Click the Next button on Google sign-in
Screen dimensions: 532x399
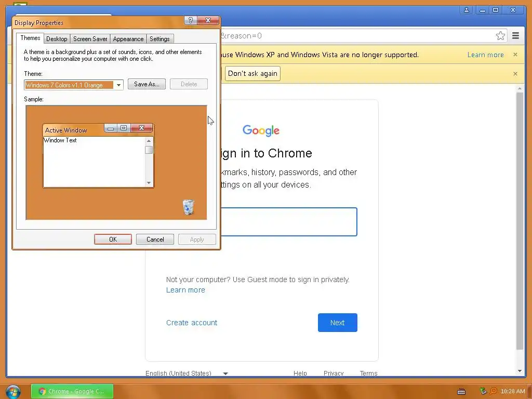tap(337, 323)
